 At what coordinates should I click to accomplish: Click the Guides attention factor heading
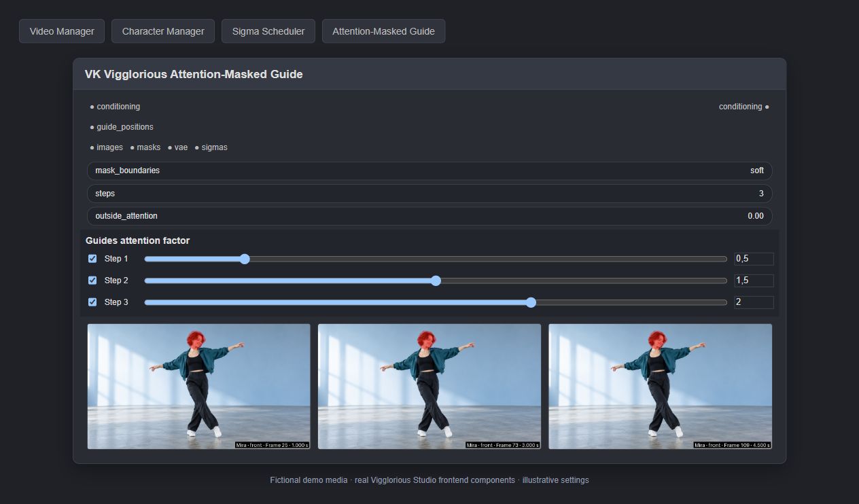tap(137, 240)
